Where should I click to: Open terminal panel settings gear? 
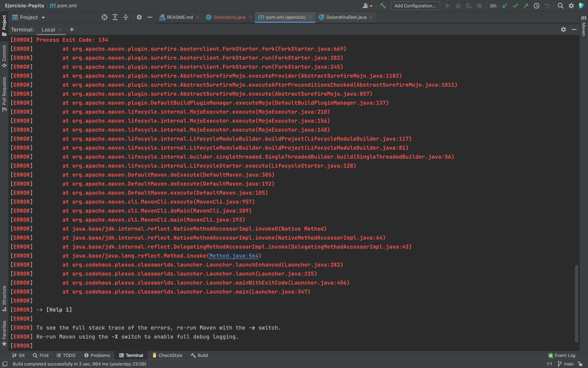tap(563, 29)
